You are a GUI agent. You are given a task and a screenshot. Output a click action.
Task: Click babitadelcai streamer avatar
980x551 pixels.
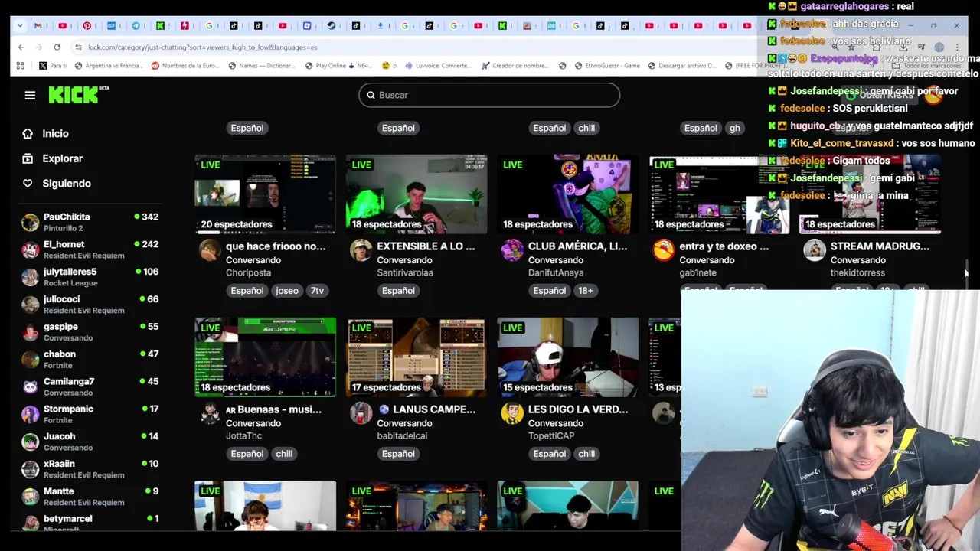(361, 413)
